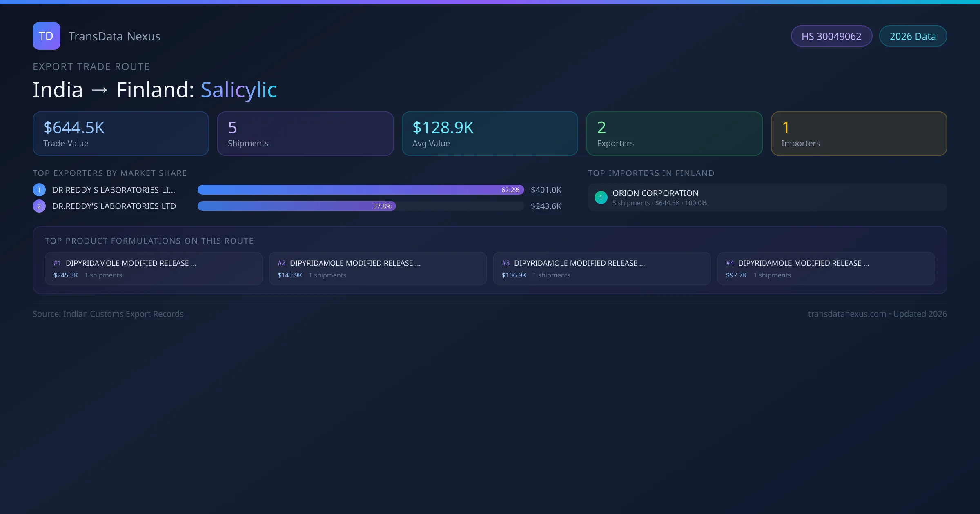Open formulation #4 worth $97.7K
Viewport: 980px width, 514px height.
click(x=826, y=268)
